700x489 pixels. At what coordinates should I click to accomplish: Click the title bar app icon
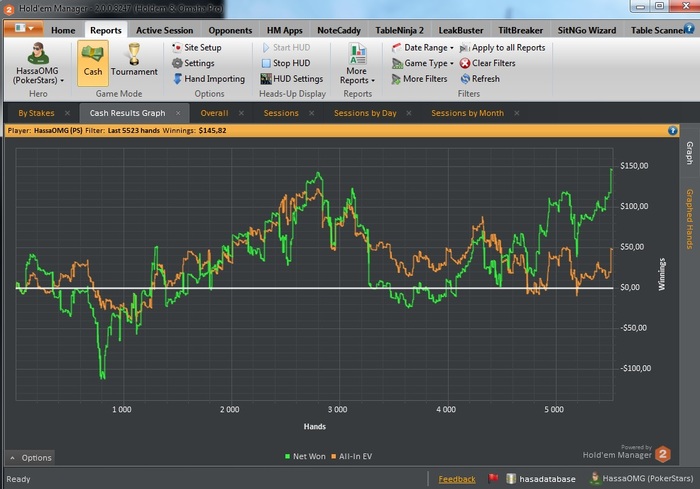click(x=8, y=9)
